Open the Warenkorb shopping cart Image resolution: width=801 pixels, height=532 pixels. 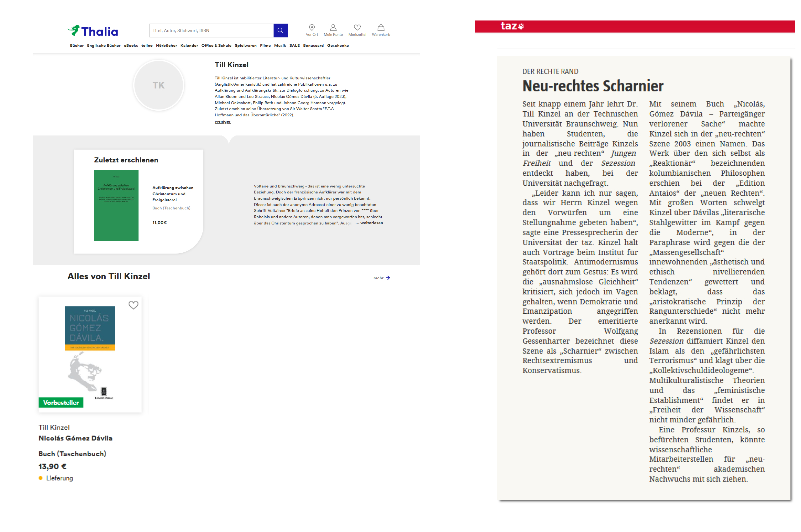[381, 30]
